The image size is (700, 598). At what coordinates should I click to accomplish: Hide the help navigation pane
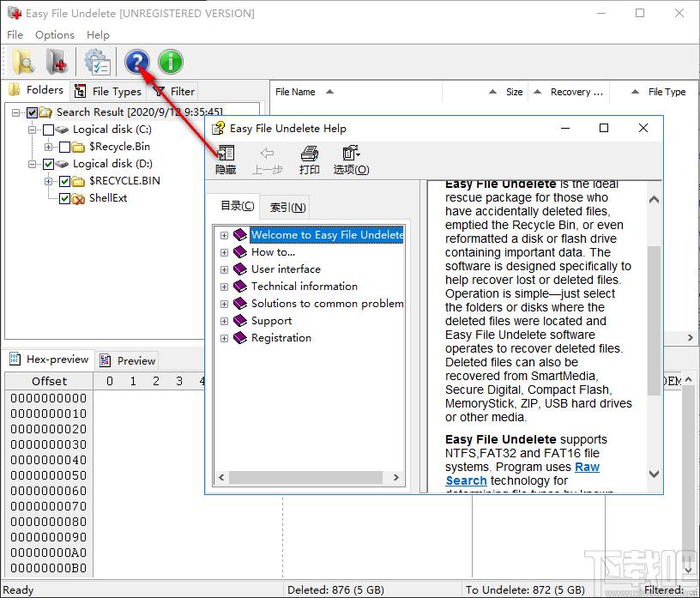pyautogui.click(x=226, y=160)
